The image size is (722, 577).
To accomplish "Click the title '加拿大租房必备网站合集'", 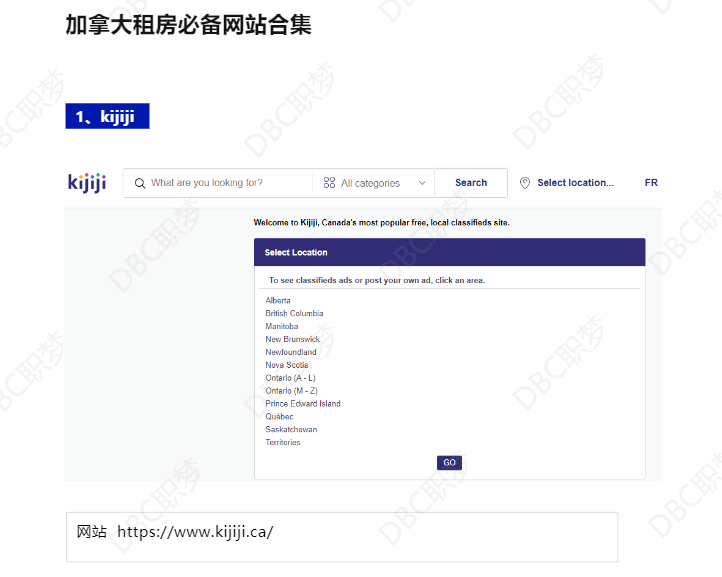I will click(x=188, y=25).
